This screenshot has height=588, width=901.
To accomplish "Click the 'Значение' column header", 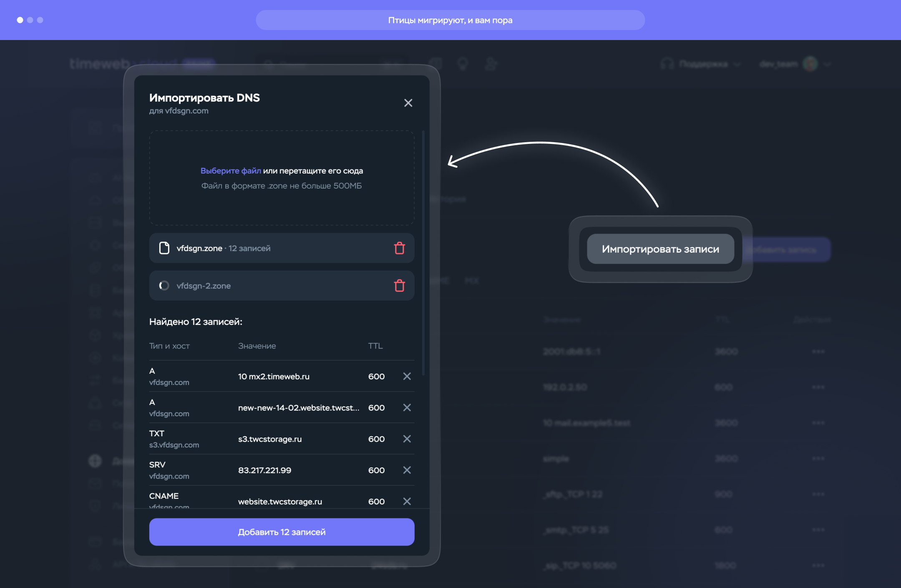I will [257, 346].
